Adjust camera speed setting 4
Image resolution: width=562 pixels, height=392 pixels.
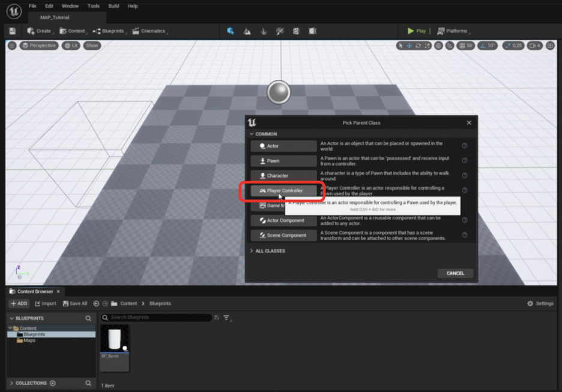(x=535, y=46)
